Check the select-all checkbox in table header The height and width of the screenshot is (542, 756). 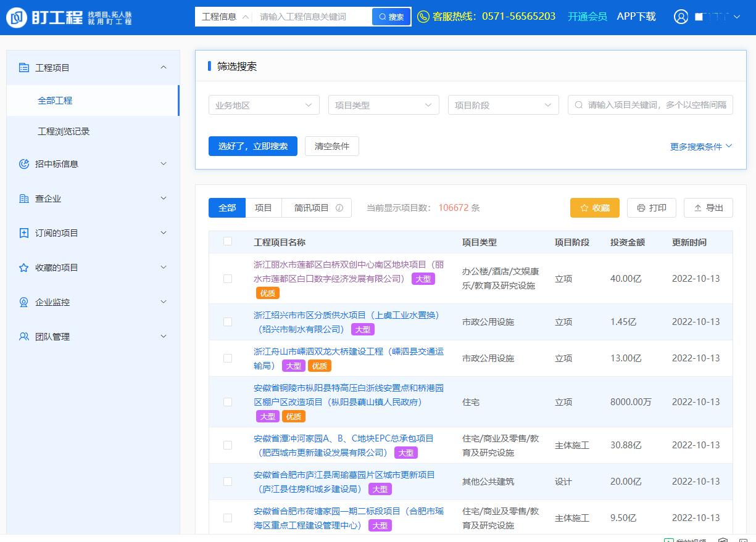(228, 242)
